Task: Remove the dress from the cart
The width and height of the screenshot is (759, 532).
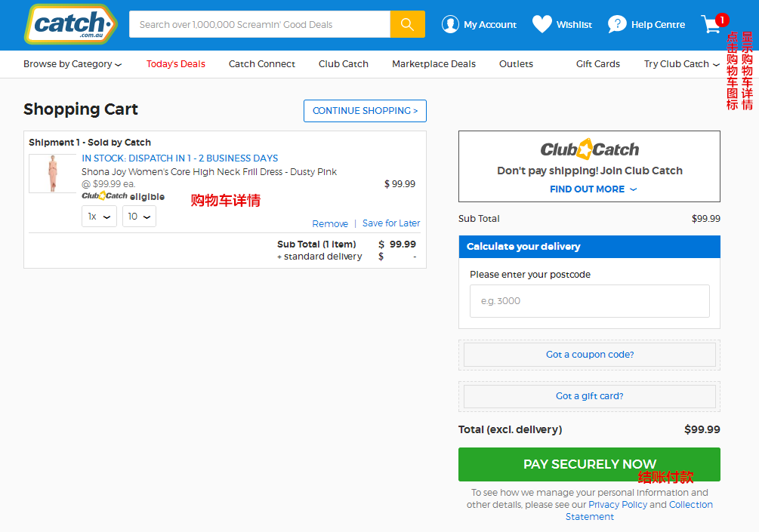Action: 330,223
